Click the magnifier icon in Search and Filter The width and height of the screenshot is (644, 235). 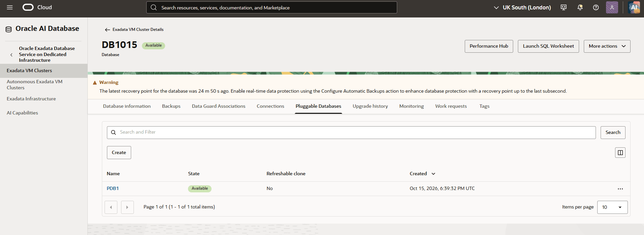coord(113,132)
